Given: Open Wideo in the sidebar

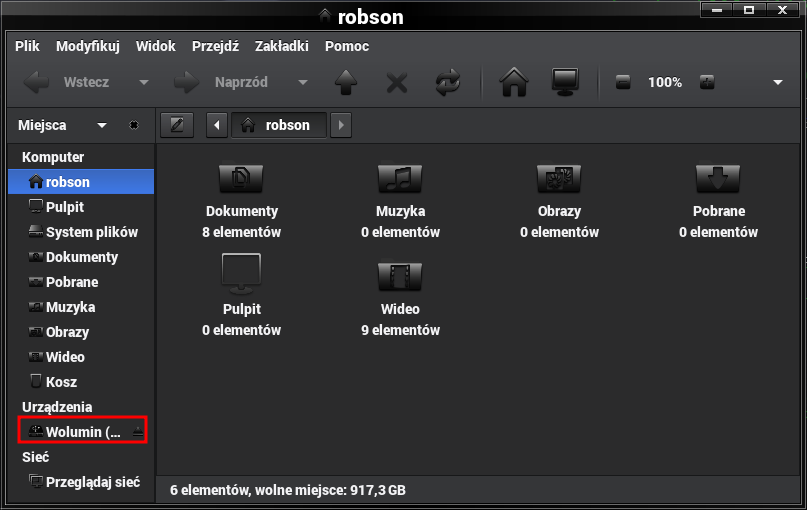Looking at the screenshot, I should pos(81,357).
